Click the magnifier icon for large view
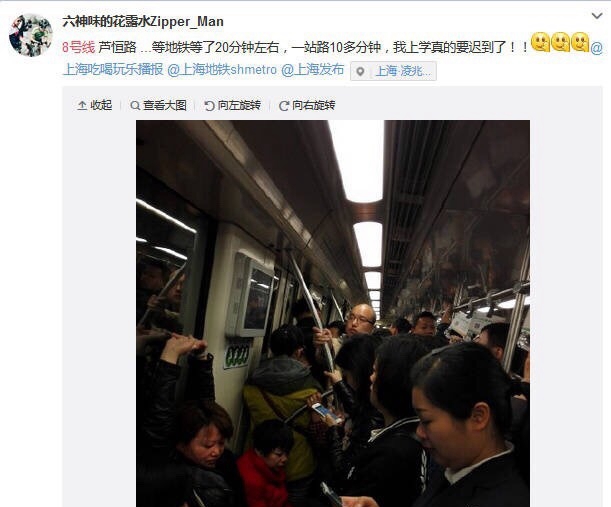Viewport: 611px width, 507px height. pyautogui.click(x=135, y=106)
